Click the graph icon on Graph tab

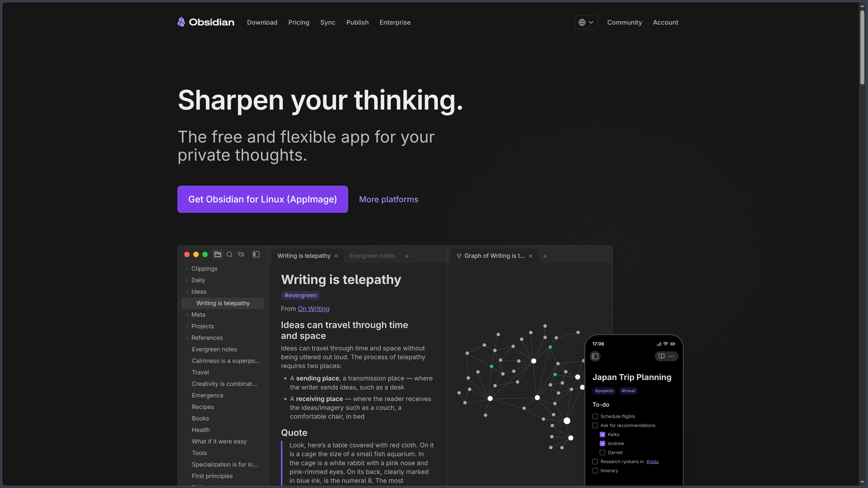pos(459,256)
